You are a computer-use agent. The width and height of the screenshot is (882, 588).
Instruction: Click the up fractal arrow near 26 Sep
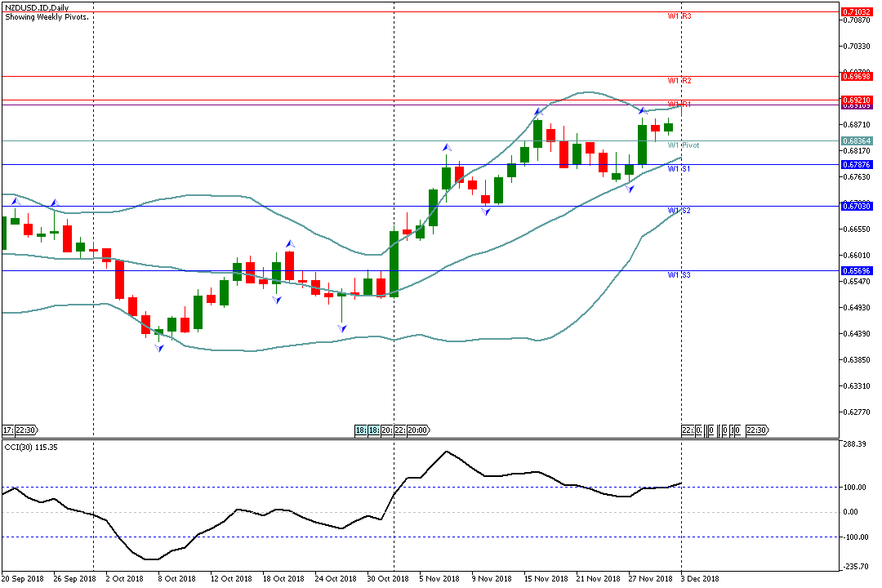tap(55, 203)
